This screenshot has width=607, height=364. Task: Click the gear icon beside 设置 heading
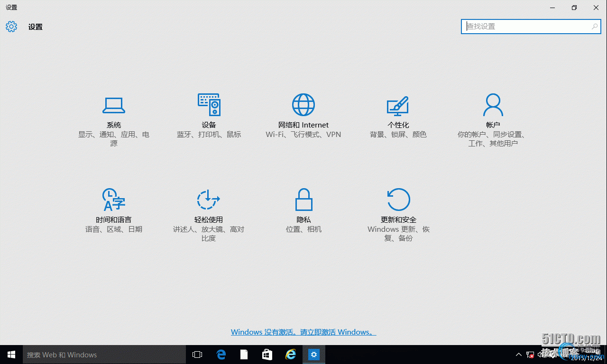click(x=11, y=27)
